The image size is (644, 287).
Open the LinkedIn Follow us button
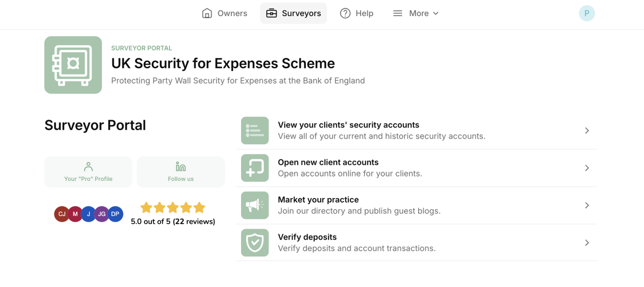(x=181, y=172)
